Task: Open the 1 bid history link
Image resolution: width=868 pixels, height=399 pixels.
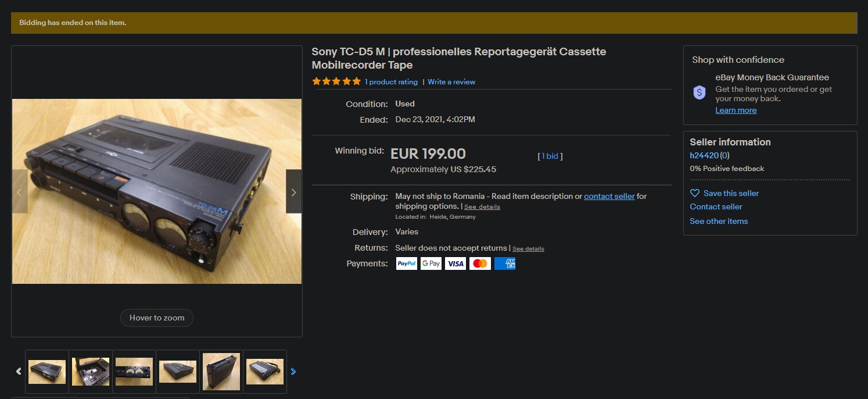Action: tap(550, 156)
